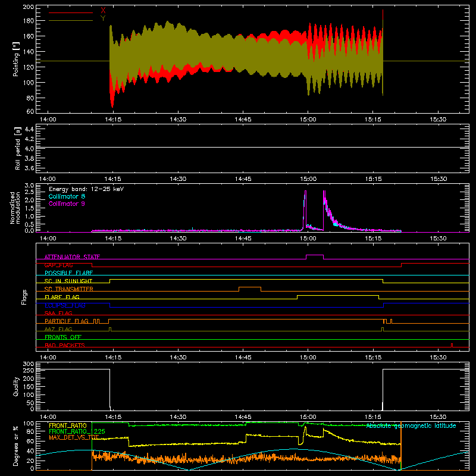Click the SC_TRANSMITTER flag label
Screen dimensions: 476x476
tap(69, 289)
